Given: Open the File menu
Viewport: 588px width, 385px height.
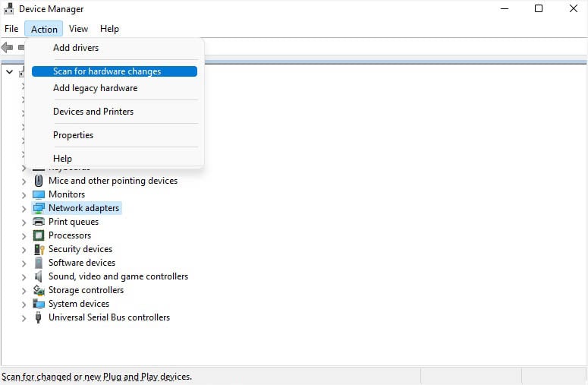Looking at the screenshot, I should [x=11, y=29].
